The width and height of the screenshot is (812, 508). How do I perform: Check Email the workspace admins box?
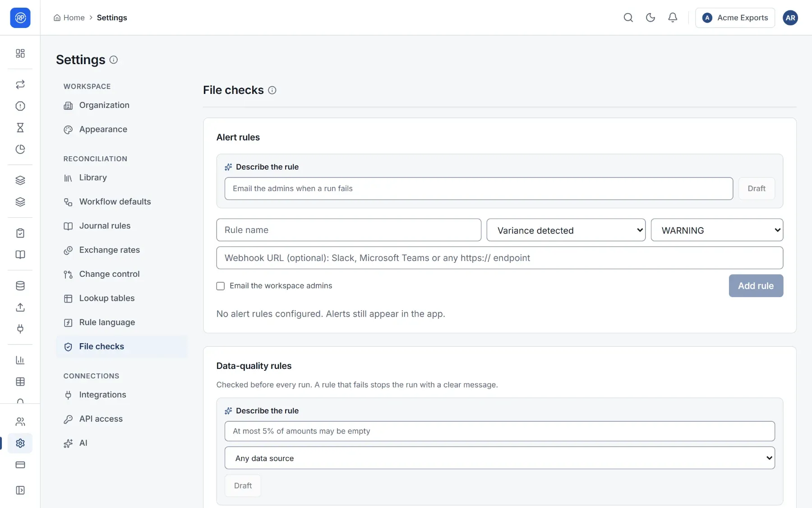coord(221,286)
